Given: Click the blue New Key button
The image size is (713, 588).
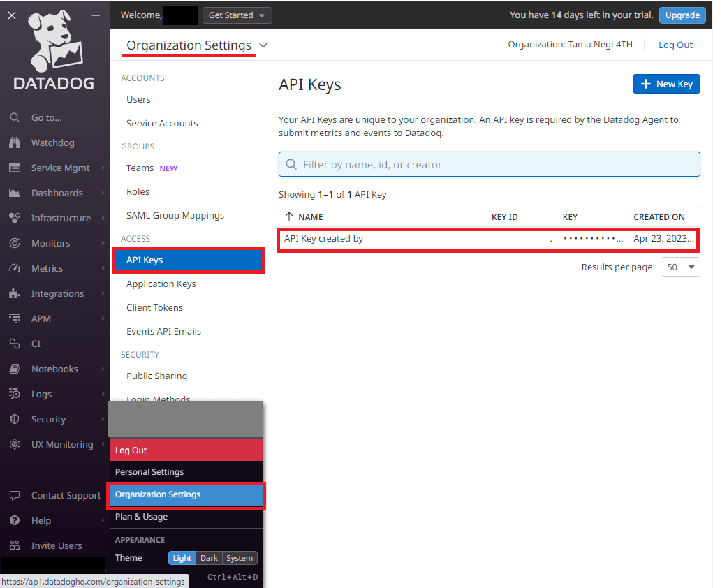Looking at the screenshot, I should (666, 84).
